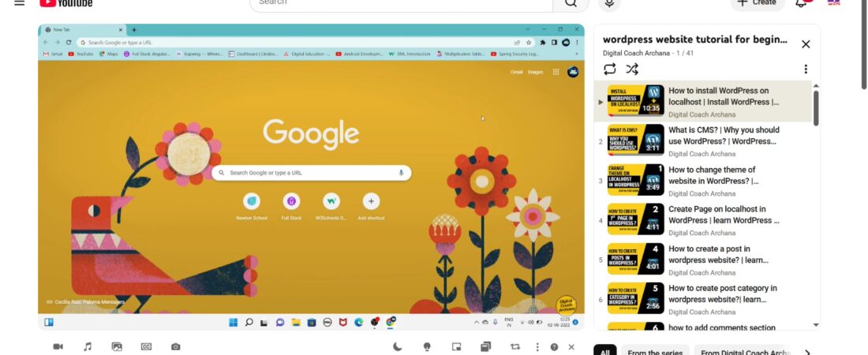The image size is (868, 355).
Task: Open the Create button
Action: pos(758,3)
